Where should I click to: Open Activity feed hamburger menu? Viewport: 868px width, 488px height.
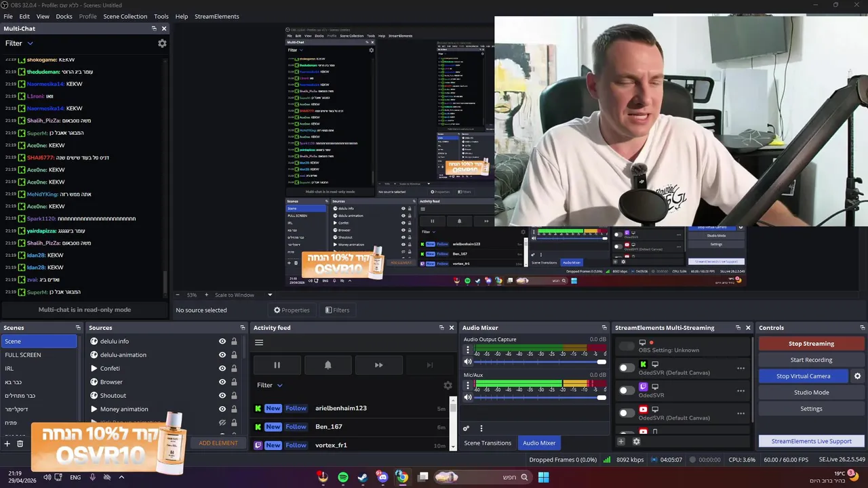click(259, 342)
